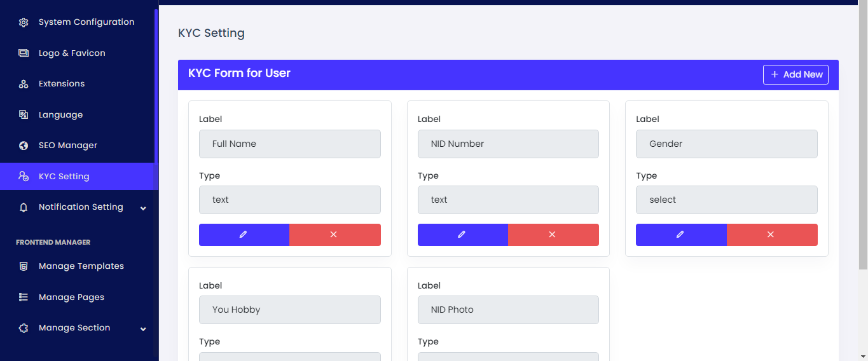
Task: Click the System Configuration gear icon
Action: click(24, 22)
